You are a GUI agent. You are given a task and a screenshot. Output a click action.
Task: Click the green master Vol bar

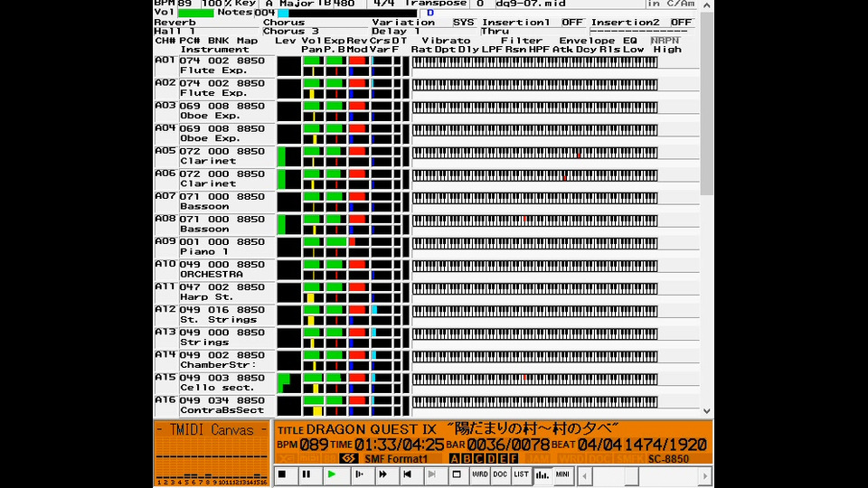196,13
